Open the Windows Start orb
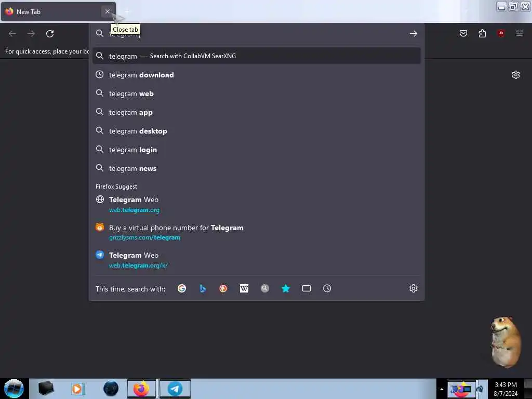 (14, 389)
